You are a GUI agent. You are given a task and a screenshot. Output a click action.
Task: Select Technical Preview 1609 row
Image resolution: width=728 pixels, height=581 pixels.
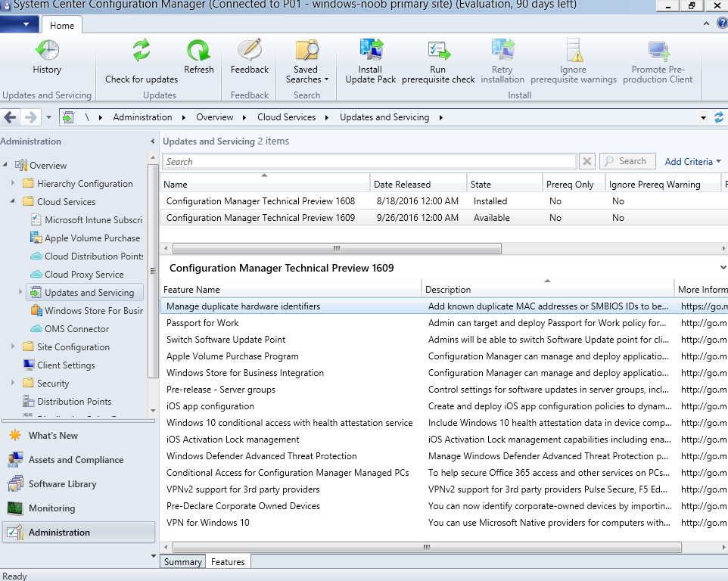click(x=444, y=218)
